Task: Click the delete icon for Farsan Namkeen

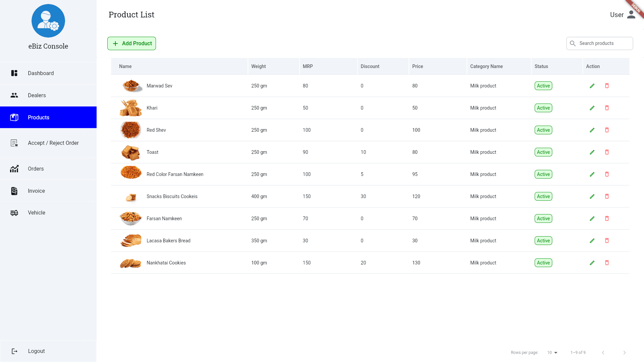Action: tap(607, 218)
